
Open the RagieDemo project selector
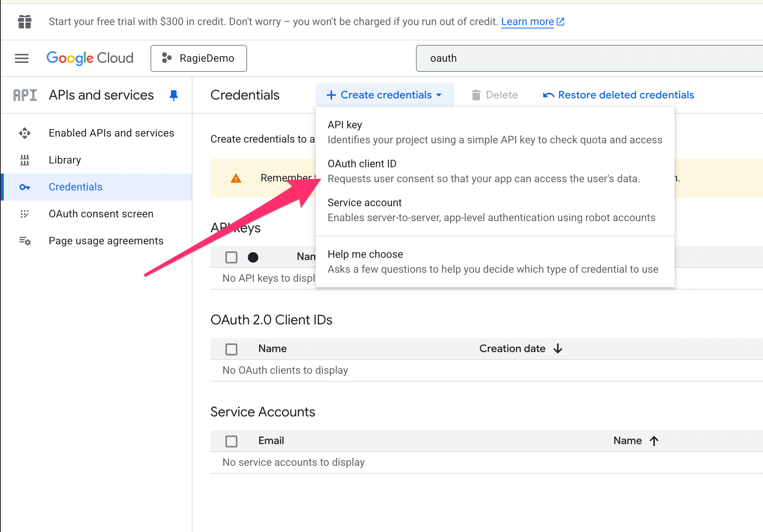[x=199, y=58]
